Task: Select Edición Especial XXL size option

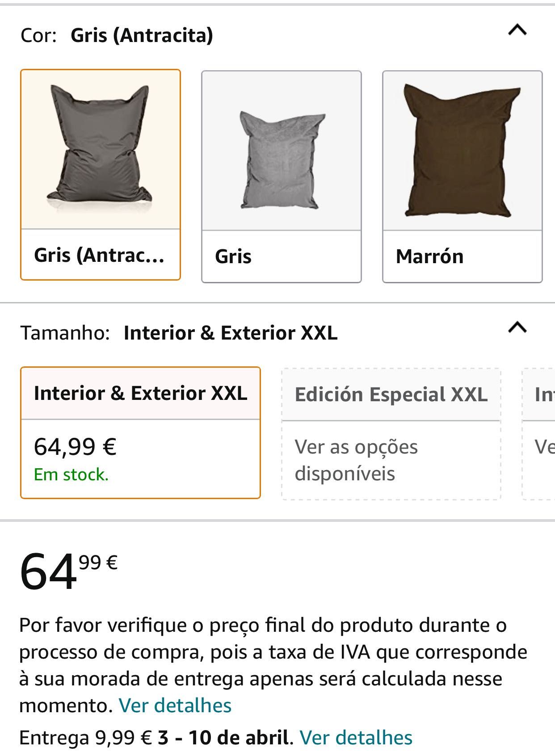Action: (391, 434)
